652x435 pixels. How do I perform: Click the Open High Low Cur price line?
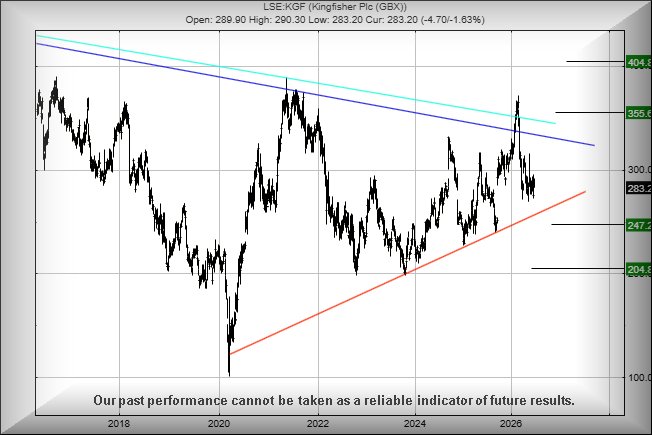tap(335, 20)
